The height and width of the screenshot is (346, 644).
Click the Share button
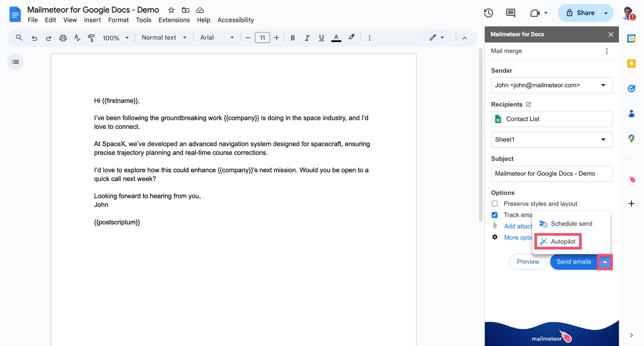[578, 13]
